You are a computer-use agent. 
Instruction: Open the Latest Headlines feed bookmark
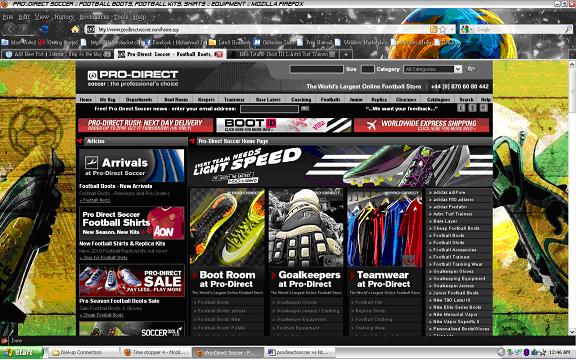pyautogui.click(x=230, y=42)
